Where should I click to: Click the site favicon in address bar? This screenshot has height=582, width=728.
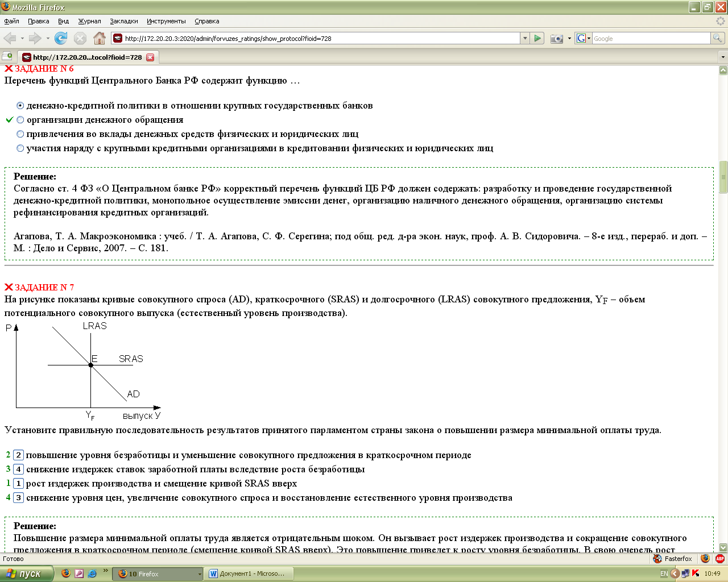(118, 38)
